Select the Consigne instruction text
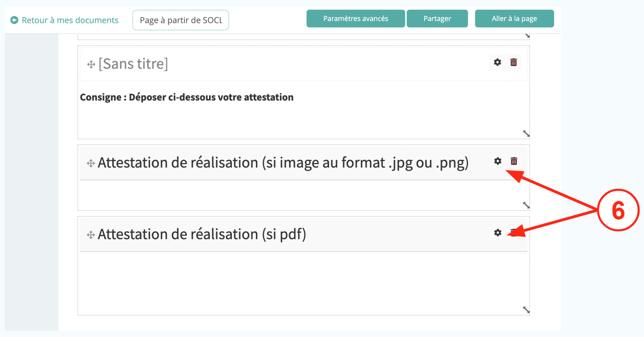Screen dimensions: 644x337 (186, 97)
